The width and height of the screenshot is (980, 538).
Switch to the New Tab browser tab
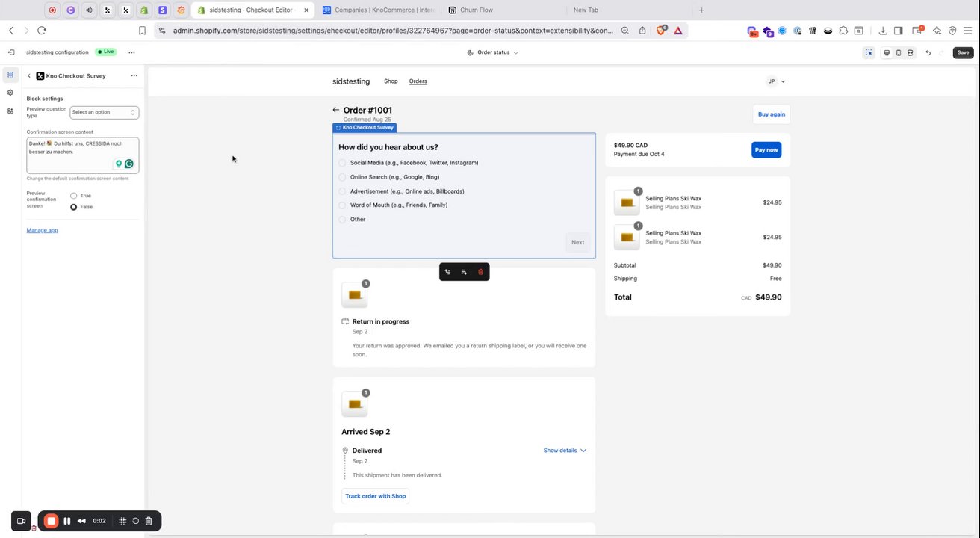[586, 10]
